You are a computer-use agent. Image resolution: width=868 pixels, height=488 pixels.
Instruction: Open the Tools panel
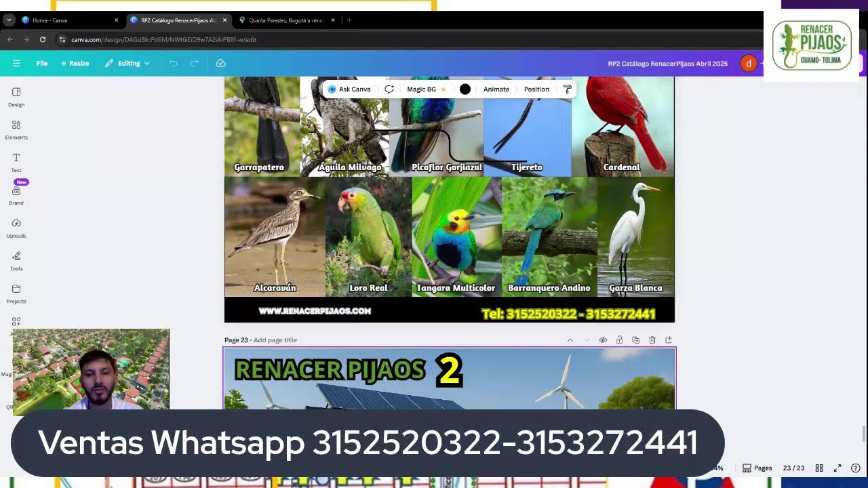coord(16,260)
